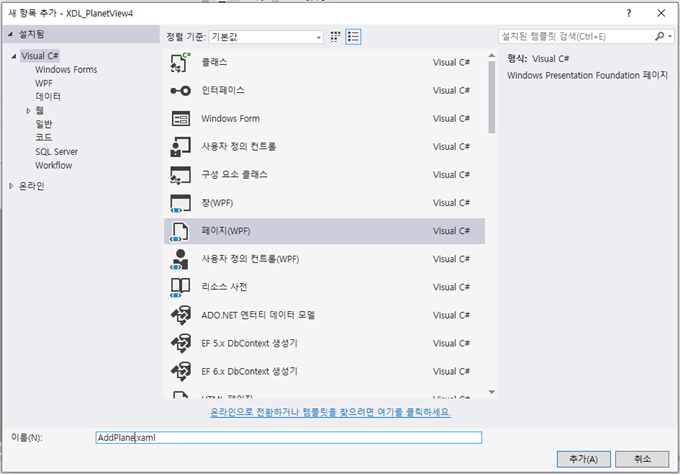Open the online templates search link
This screenshot has width=680, height=474.
pos(330,412)
